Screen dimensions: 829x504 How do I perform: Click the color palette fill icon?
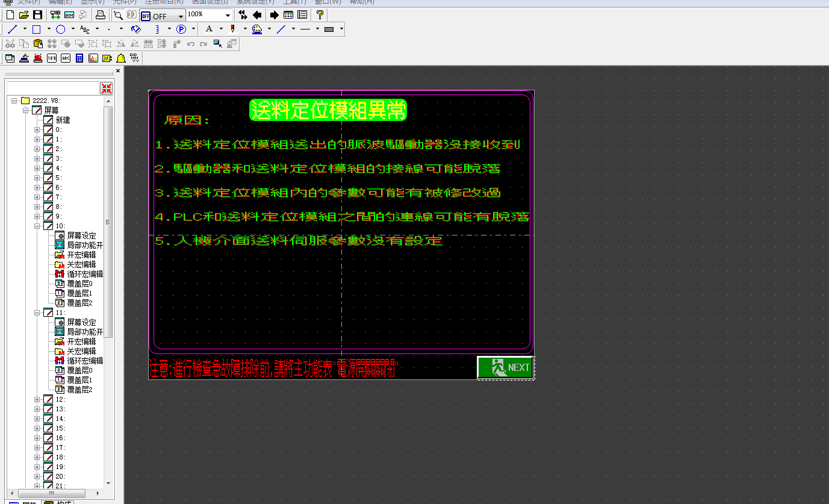(x=257, y=29)
